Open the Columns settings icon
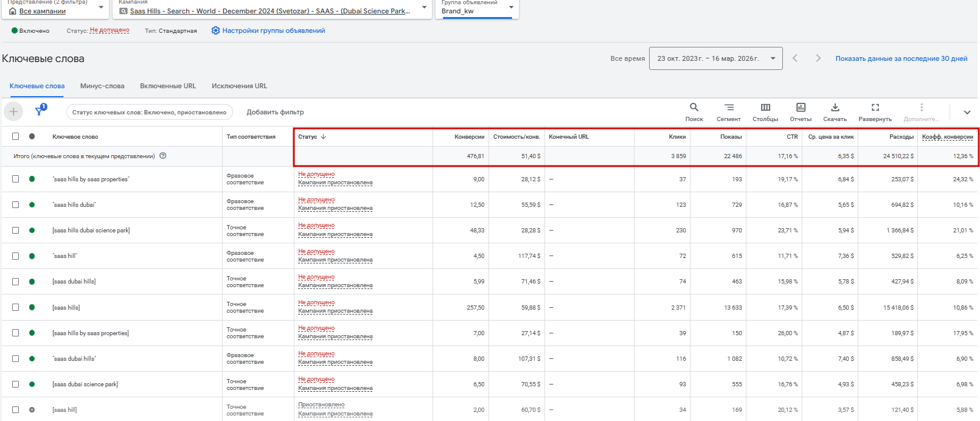 coord(765,108)
